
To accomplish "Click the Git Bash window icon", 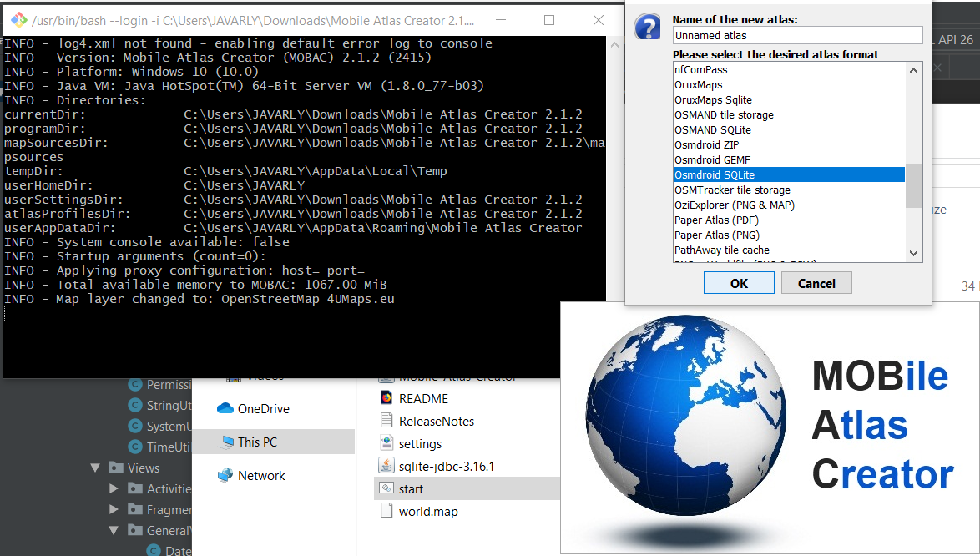I will 18,20.
